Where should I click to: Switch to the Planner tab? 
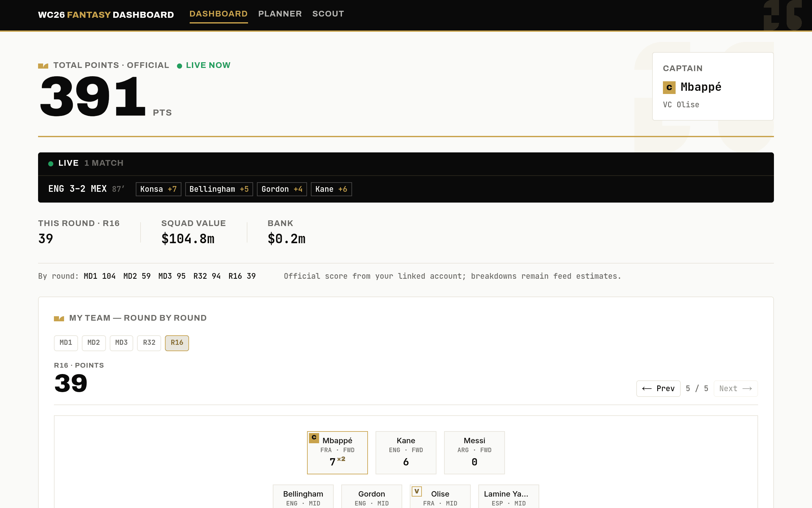[x=280, y=14]
